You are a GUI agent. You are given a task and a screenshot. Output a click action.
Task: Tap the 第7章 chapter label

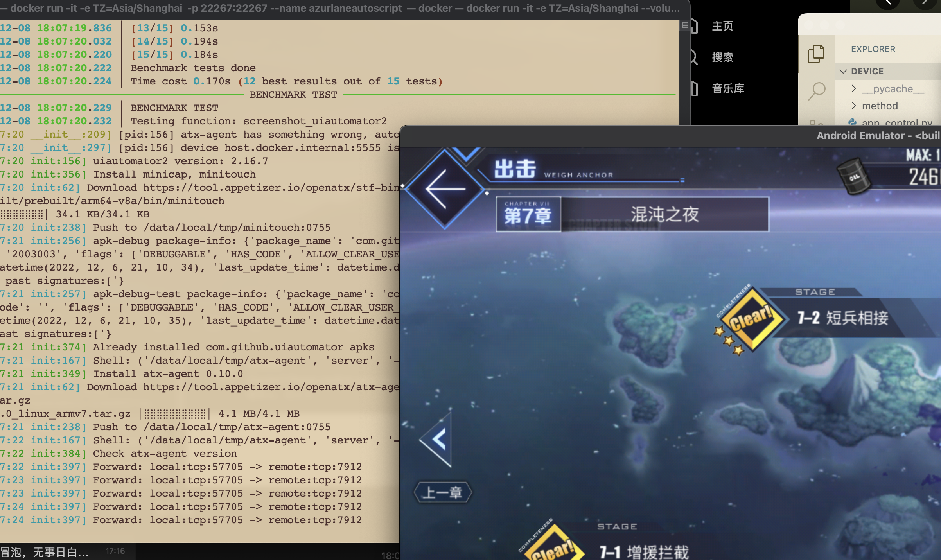tap(528, 214)
